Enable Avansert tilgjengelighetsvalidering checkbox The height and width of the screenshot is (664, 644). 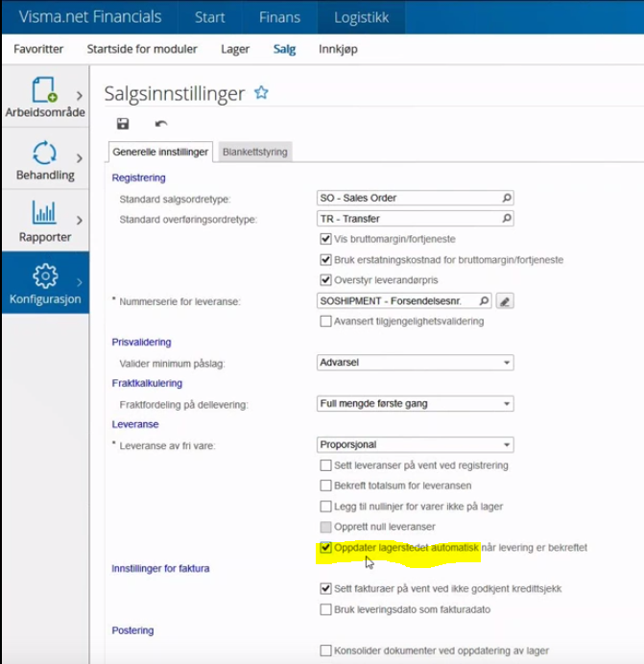pyautogui.click(x=325, y=321)
